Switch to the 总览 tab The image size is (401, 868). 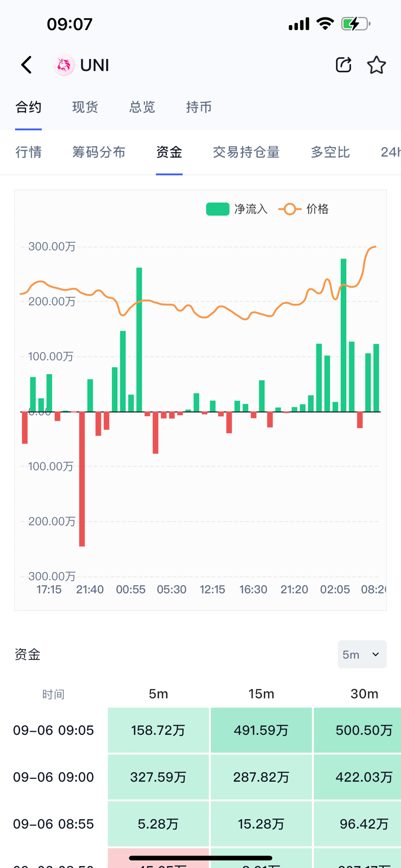(x=142, y=107)
